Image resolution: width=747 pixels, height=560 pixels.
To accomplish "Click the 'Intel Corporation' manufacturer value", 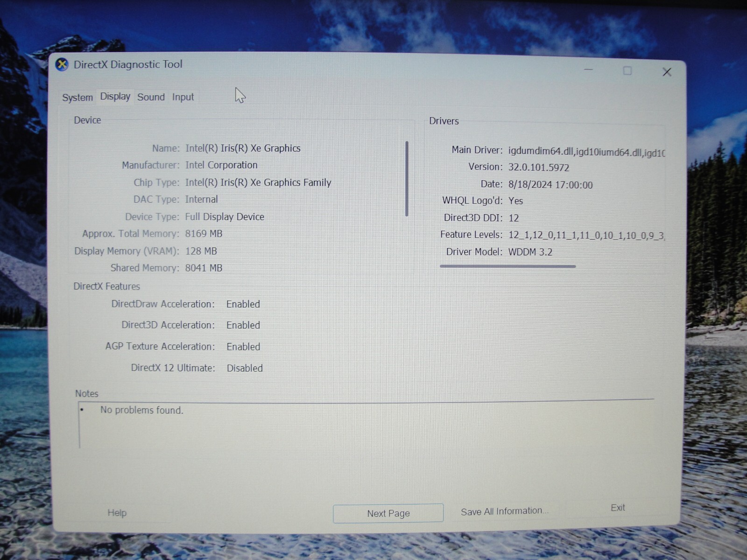I will [x=221, y=165].
